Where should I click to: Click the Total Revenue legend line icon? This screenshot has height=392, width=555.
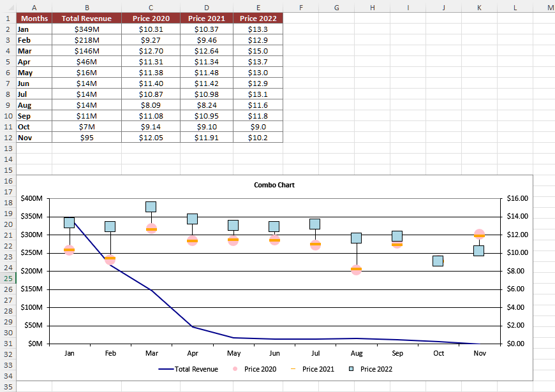(x=167, y=368)
